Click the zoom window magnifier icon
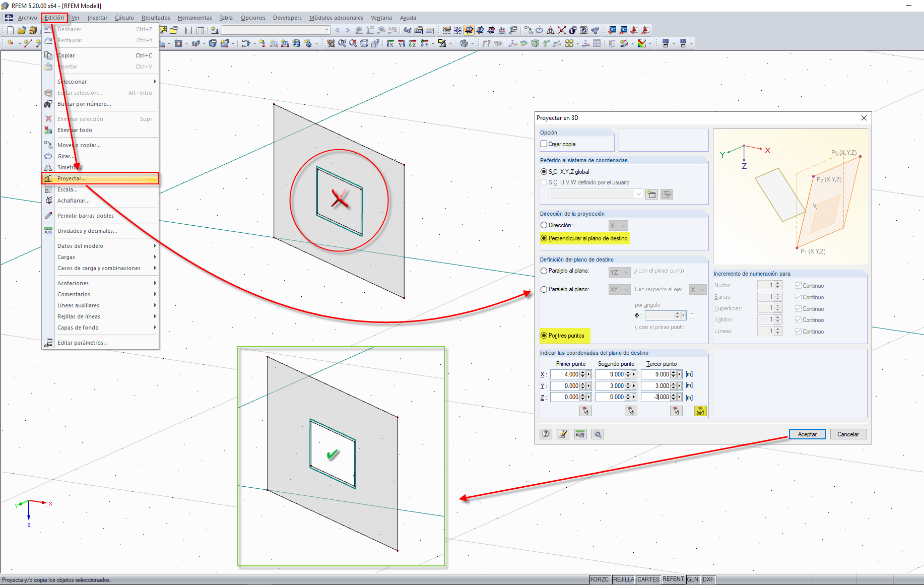Screen dimensions: 924x585 pos(342,43)
